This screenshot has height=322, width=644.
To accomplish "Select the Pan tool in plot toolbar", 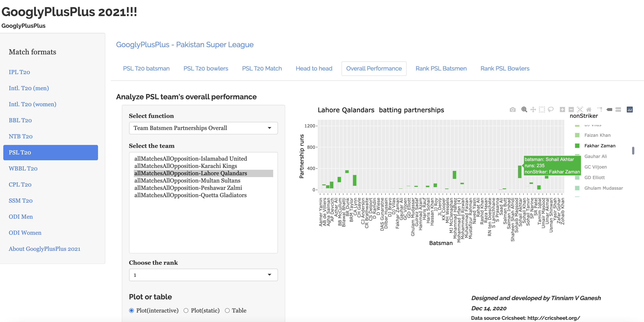I will pyautogui.click(x=533, y=110).
